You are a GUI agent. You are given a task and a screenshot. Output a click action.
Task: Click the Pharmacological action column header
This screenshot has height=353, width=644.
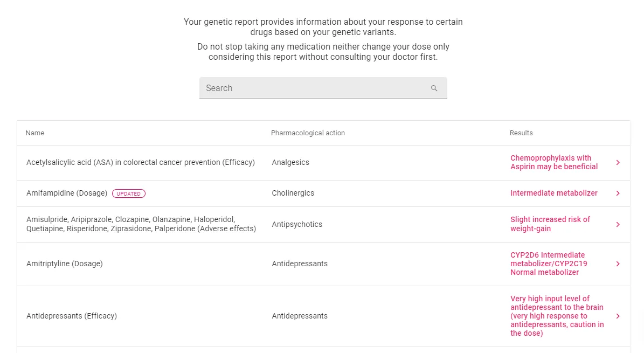coord(308,133)
